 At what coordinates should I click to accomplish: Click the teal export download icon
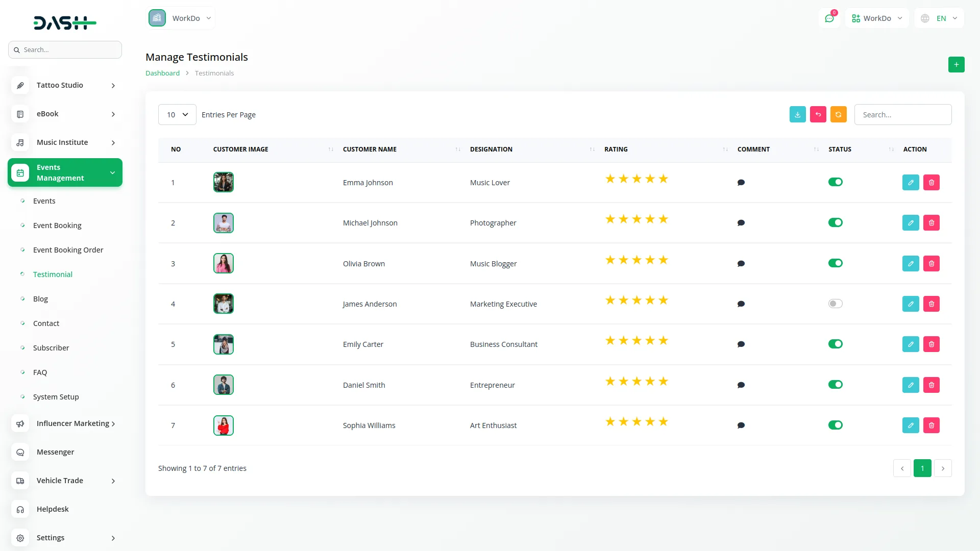797,115
